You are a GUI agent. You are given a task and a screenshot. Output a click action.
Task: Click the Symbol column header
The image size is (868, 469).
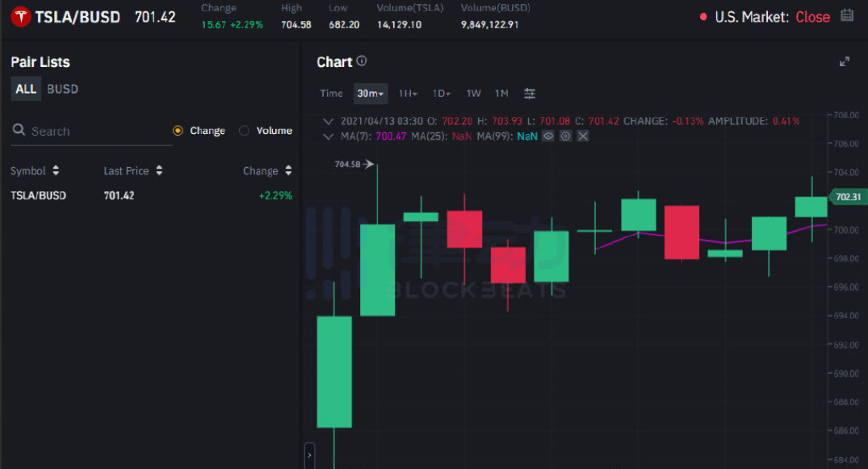[x=27, y=170]
